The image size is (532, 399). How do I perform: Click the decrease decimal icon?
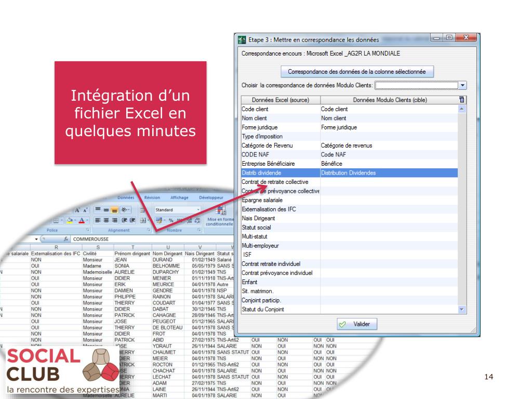click(197, 220)
